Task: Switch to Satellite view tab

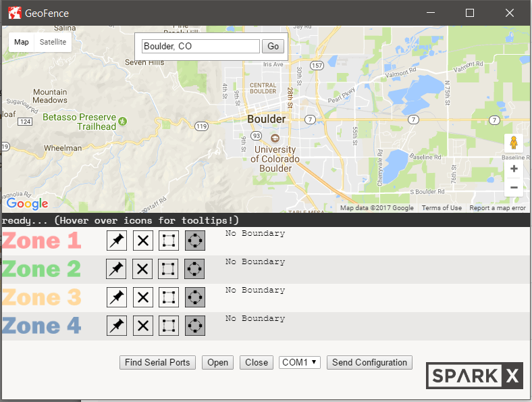Action: 53,42
